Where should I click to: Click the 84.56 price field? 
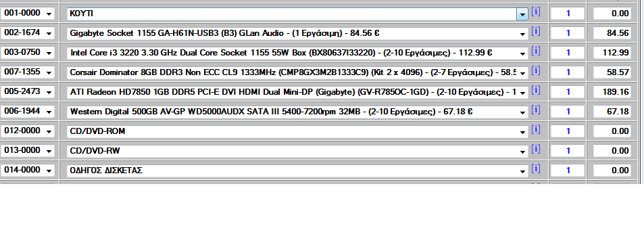coord(612,33)
